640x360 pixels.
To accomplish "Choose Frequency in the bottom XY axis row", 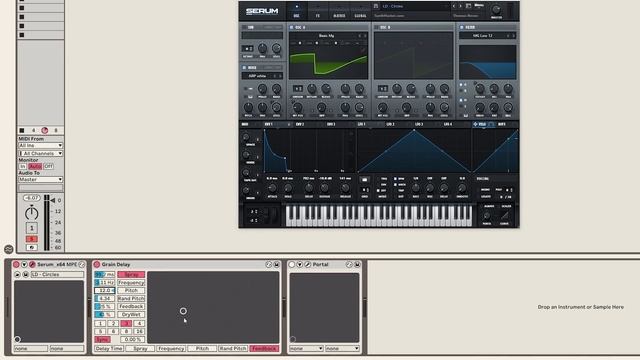I will pos(171,349).
